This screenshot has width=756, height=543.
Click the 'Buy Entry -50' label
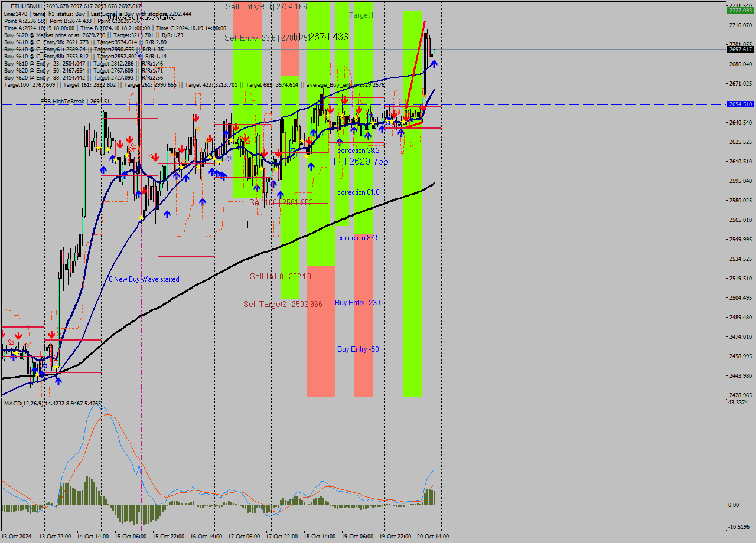click(358, 349)
